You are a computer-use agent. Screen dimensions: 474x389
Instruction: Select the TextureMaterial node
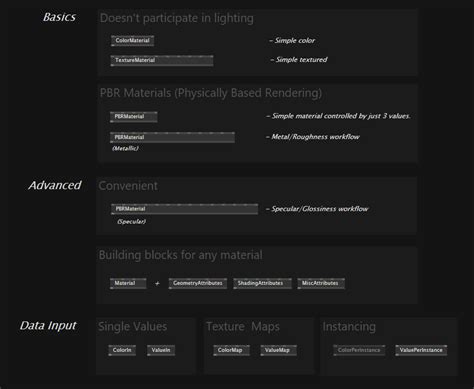pos(162,60)
